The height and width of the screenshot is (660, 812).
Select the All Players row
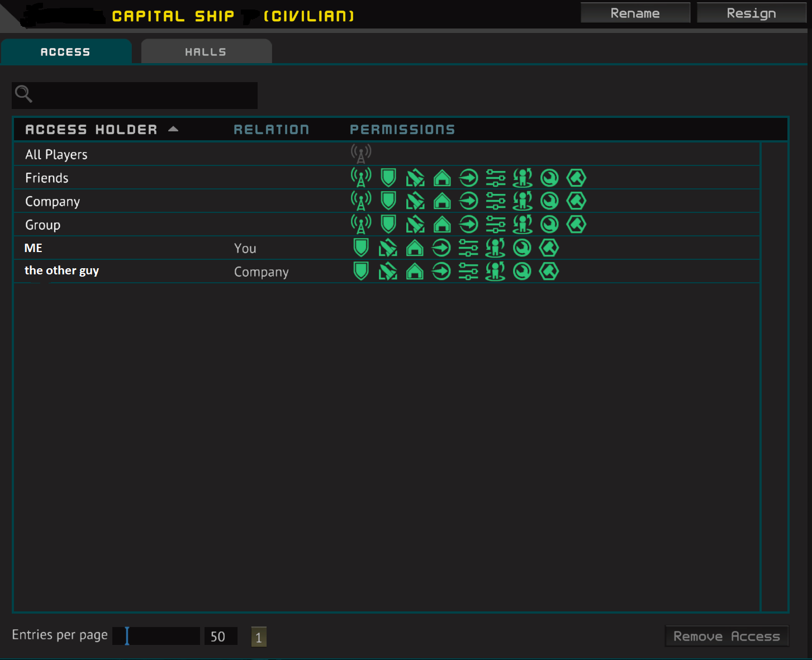tap(387, 154)
